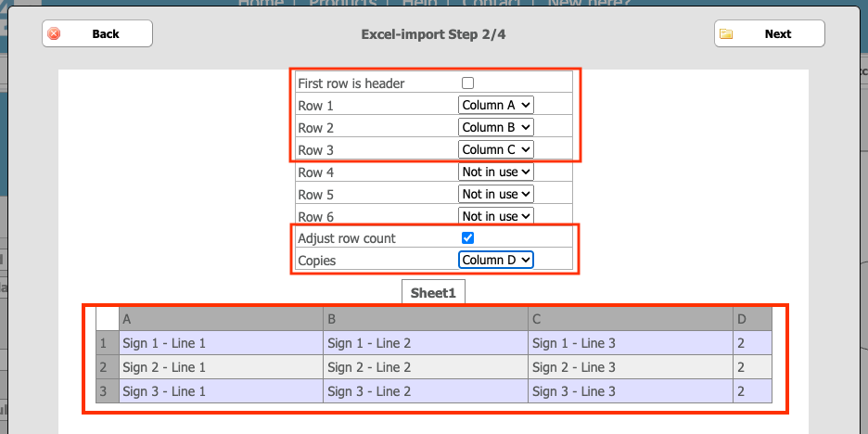Image resolution: width=868 pixels, height=434 pixels.
Task: Open the Row 1 column dropdown
Action: tap(496, 105)
